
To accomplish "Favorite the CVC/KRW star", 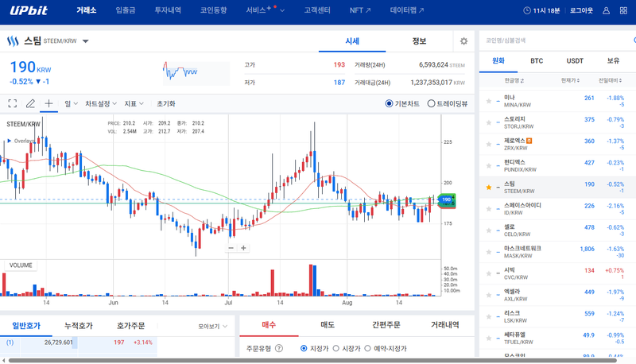I will tap(489, 273).
